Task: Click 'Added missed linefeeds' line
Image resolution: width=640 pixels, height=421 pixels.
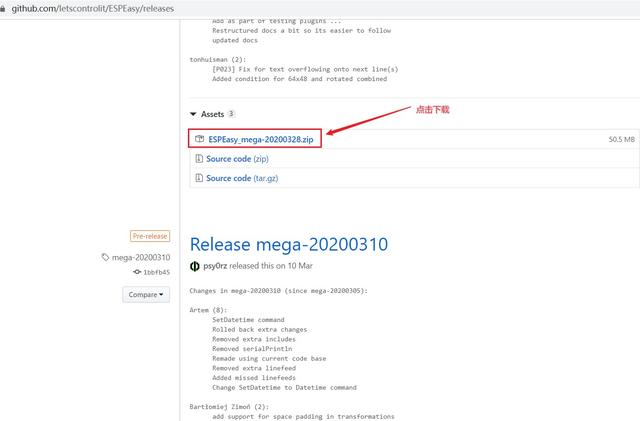Action: click(254, 378)
